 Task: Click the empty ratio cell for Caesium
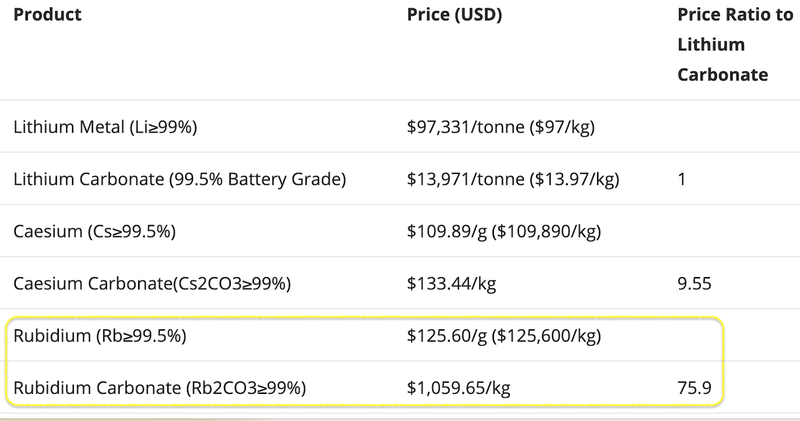735,231
